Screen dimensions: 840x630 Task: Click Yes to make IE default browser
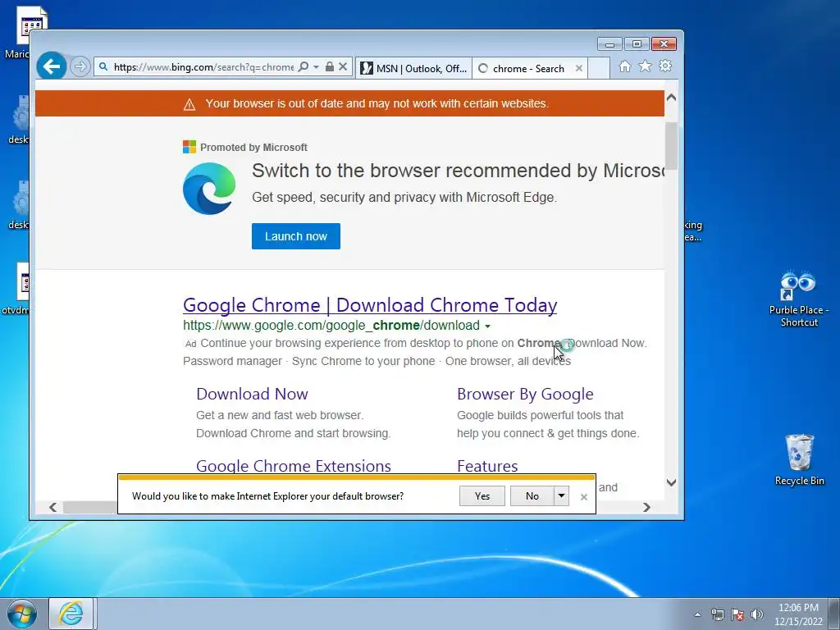coord(482,496)
